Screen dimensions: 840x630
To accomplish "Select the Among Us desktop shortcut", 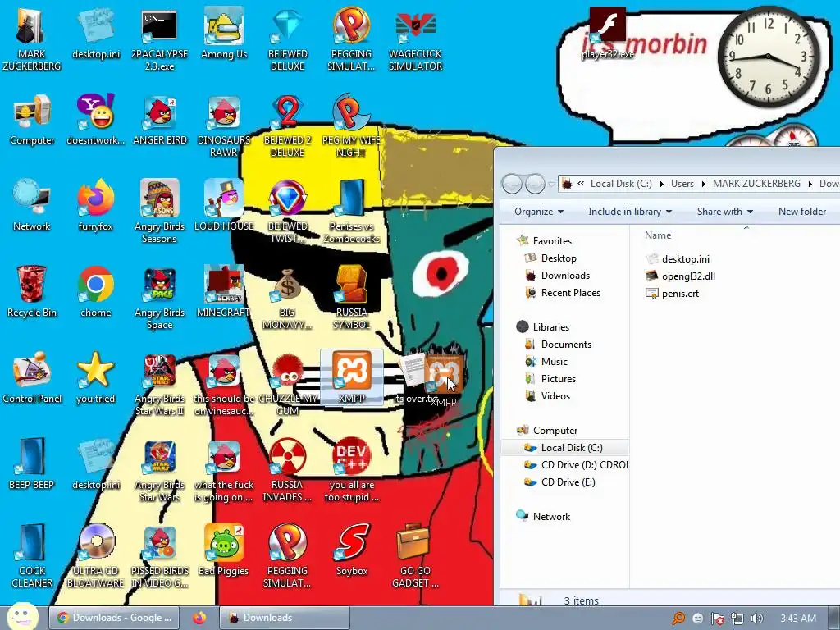I will click(x=223, y=34).
